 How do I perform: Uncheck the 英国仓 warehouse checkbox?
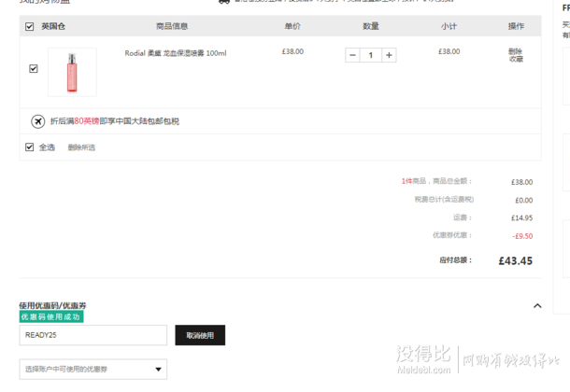point(30,26)
